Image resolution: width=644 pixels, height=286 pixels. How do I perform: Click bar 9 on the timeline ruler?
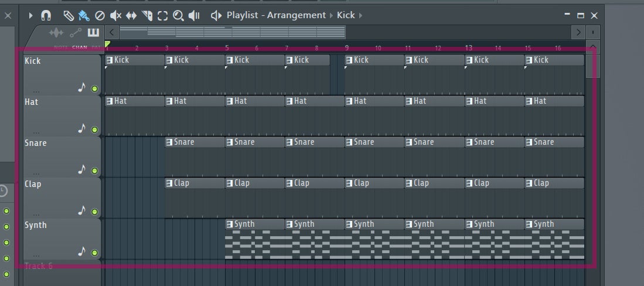347,47
